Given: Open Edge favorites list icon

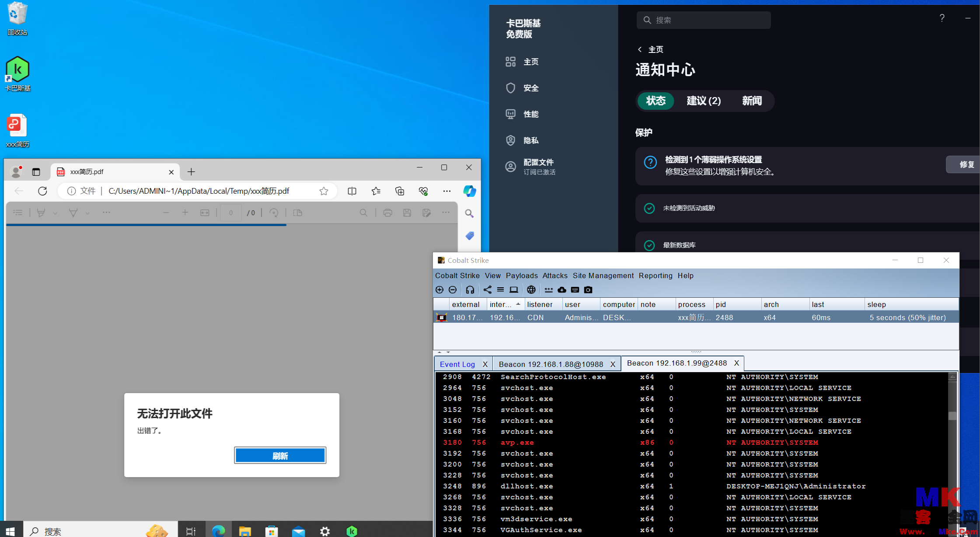Looking at the screenshot, I should click(x=376, y=191).
